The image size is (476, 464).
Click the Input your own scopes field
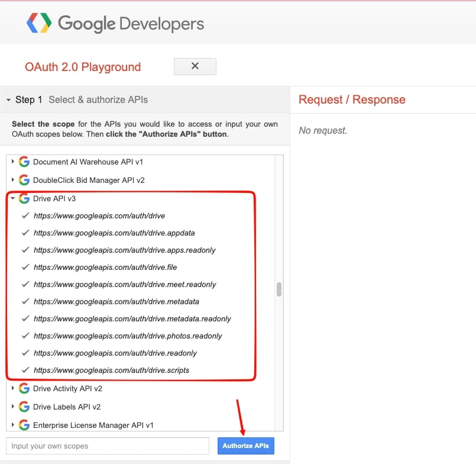click(108, 446)
